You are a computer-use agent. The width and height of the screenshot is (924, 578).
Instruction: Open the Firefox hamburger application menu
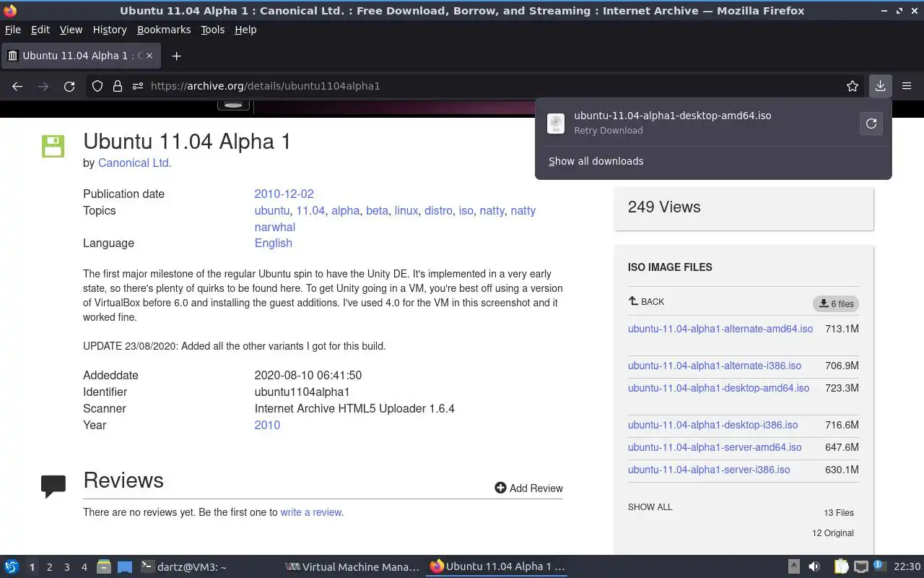pyautogui.click(x=907, y=86)
